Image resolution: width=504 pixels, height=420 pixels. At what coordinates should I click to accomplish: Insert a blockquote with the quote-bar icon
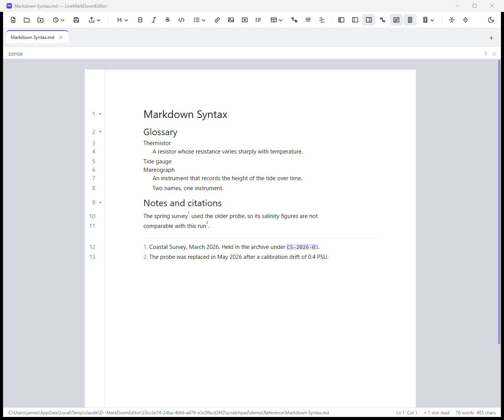[258, 20]
